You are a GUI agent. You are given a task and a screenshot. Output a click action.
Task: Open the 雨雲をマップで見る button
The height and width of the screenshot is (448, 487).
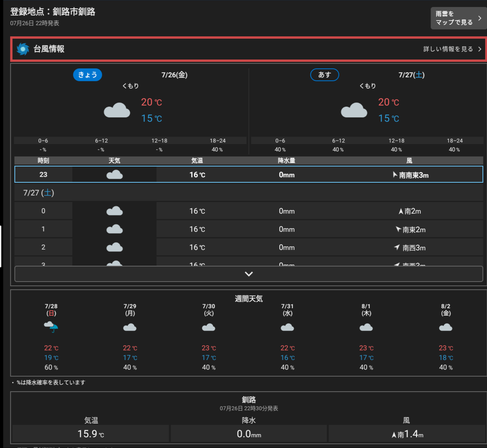tap(458, 18)
